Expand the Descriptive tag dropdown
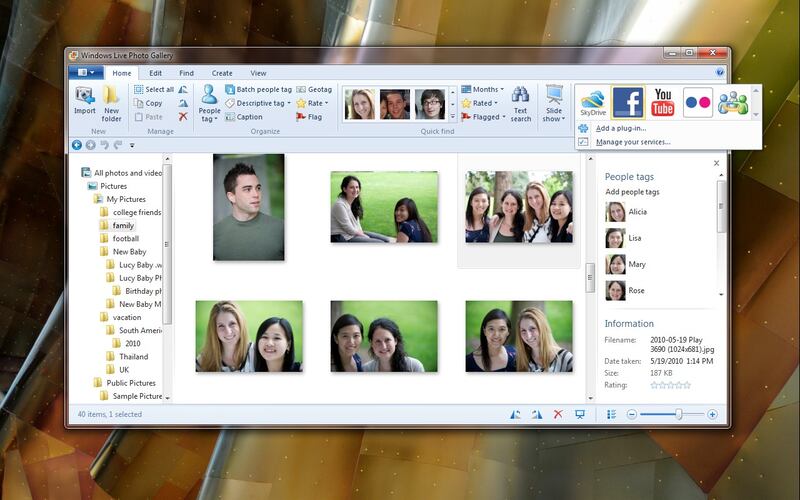The image size is (800, 500). click(x=258, y=103)
